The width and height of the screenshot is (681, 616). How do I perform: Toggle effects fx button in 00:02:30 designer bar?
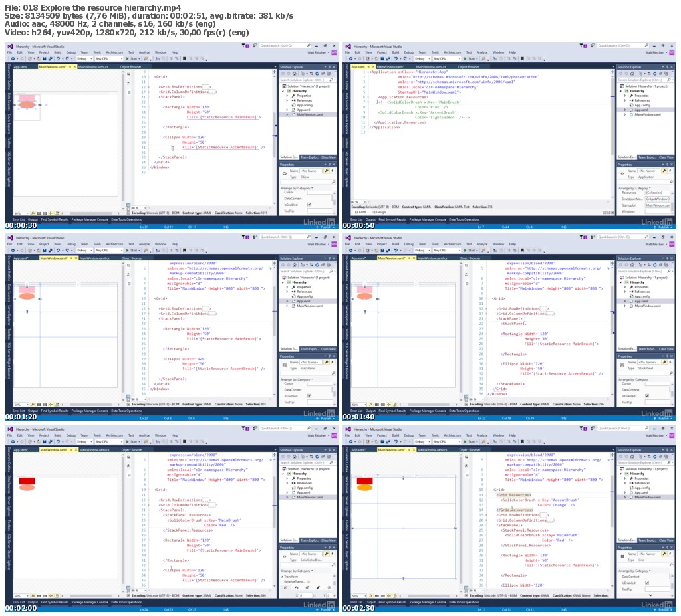pyautogui.click(x=370, y=596)
